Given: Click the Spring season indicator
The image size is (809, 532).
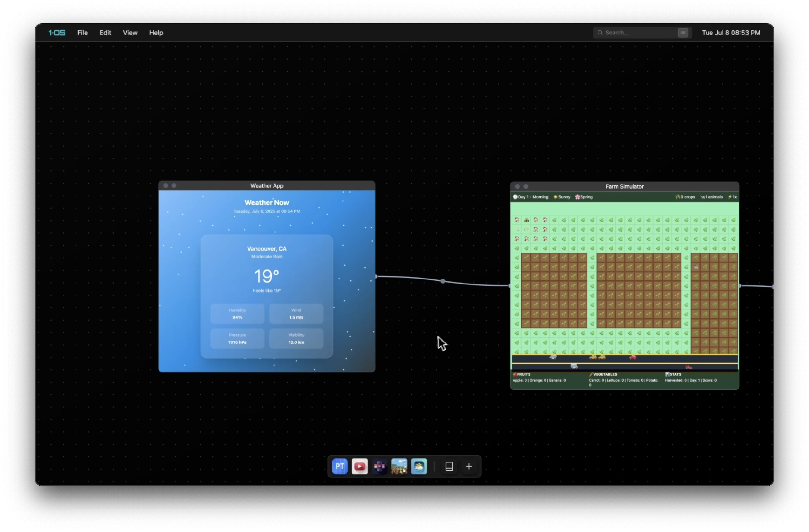Looking at the screenshot, I should (x=584, y=197).
